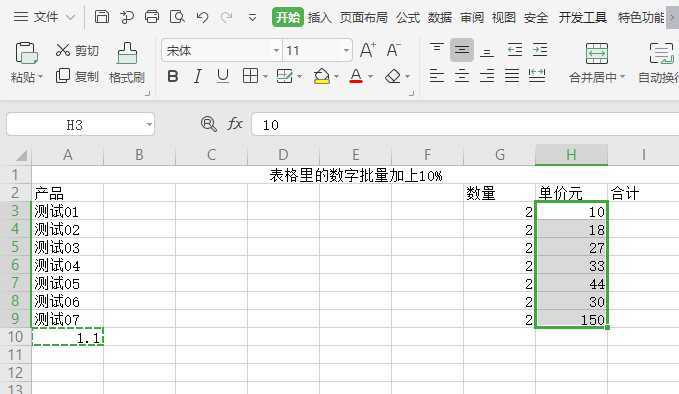Viewport: 679px width, 394px height.
Task: Activate the 格式刷 format painter
Action: coord(126,63)
